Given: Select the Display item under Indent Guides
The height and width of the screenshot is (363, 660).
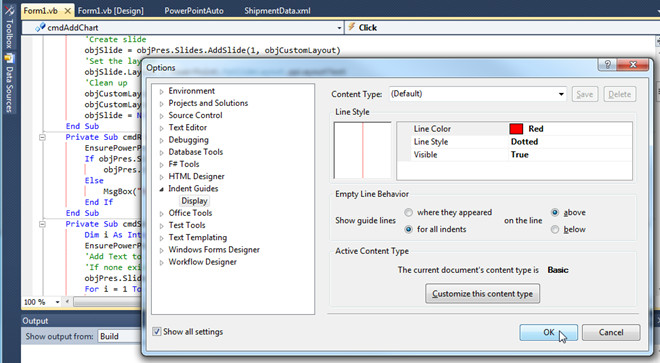Looking at the screenshot, I should tap(194, 201).
